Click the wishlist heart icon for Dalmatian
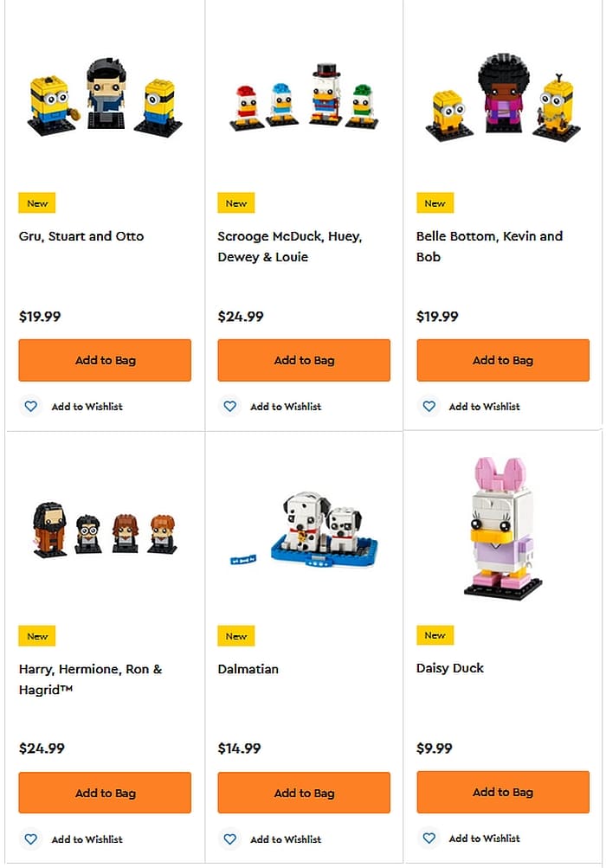Screen dimensions: 606x868 pyautogui.click(x=230, y=839)
